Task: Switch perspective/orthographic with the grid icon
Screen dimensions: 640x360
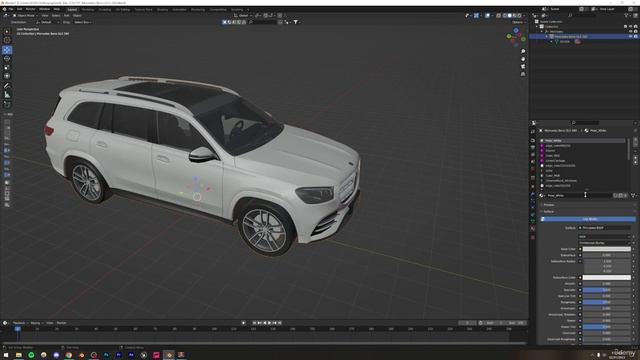Action: 523,74
